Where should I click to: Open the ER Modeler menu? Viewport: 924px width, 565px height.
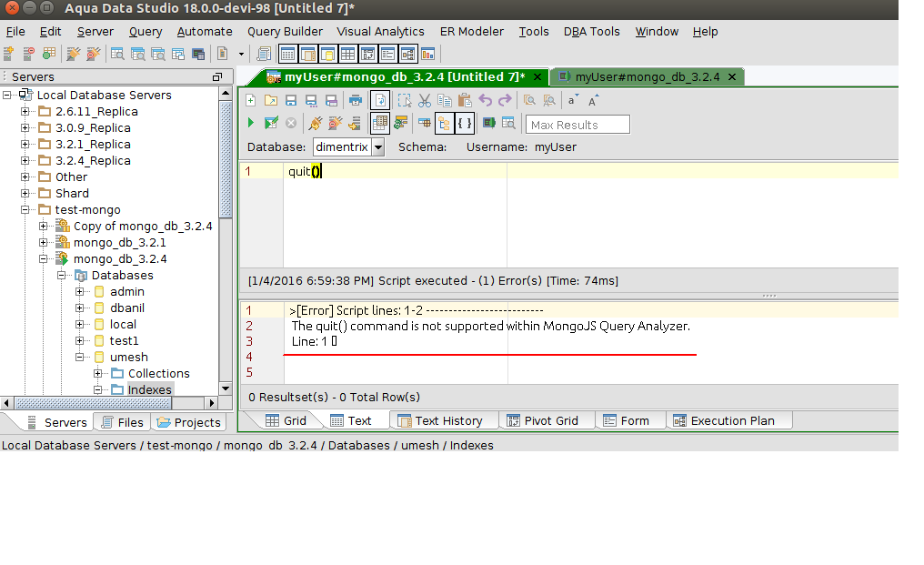point(471,31)
